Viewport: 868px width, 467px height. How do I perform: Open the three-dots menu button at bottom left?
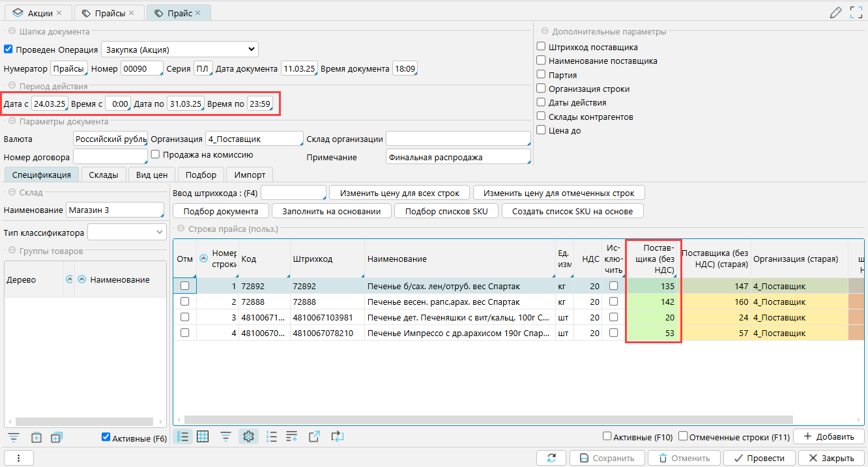click(19, 458)
